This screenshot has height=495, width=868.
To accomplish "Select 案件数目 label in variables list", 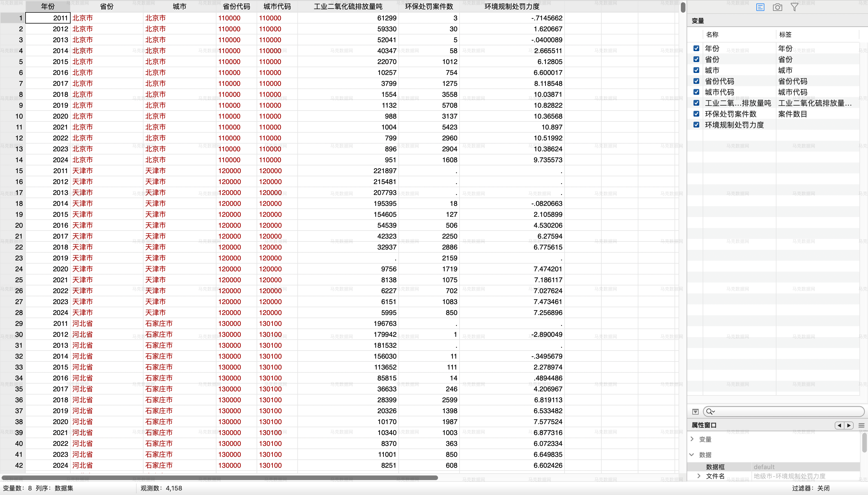I will click(x=793, y=114).
